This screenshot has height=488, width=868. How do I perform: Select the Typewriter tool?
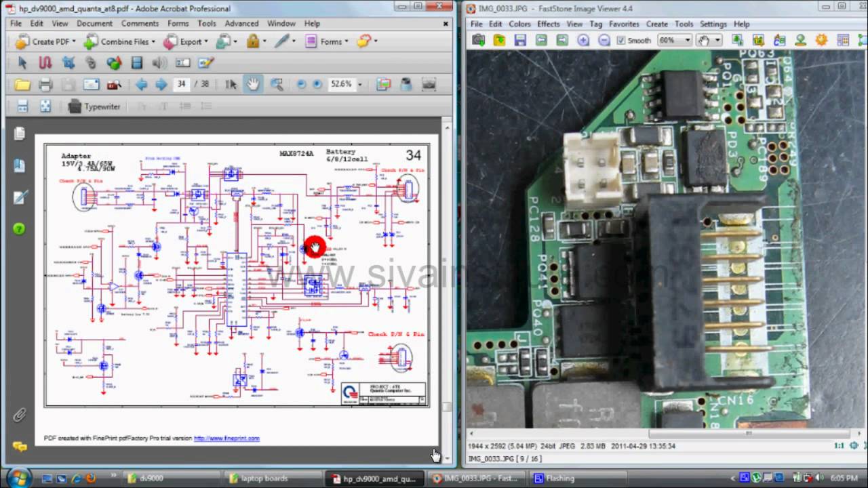point(95,106)
